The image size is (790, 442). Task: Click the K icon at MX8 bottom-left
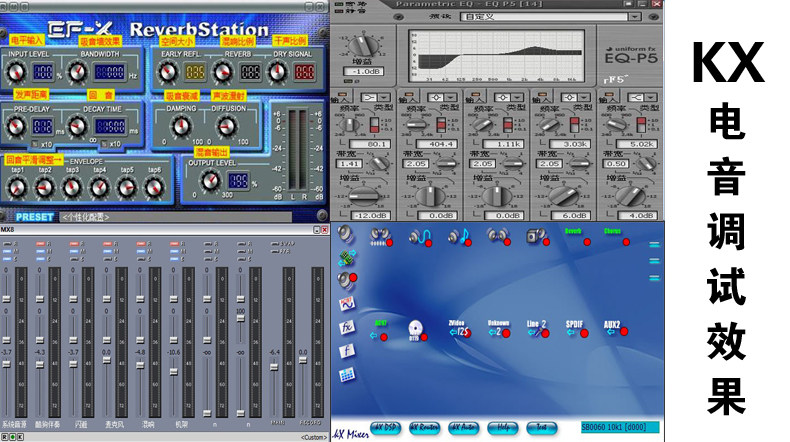pos(21,437)
